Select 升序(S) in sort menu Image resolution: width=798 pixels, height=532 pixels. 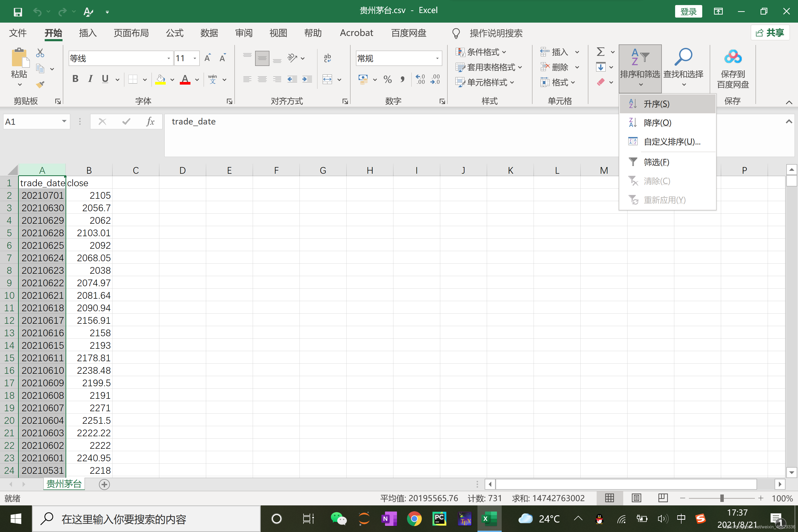click(667, 104)
